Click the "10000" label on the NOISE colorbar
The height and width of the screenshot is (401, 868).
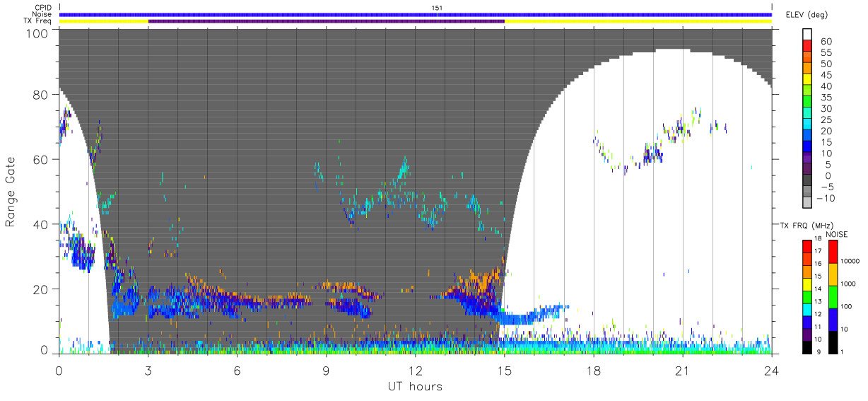(849, 261)
